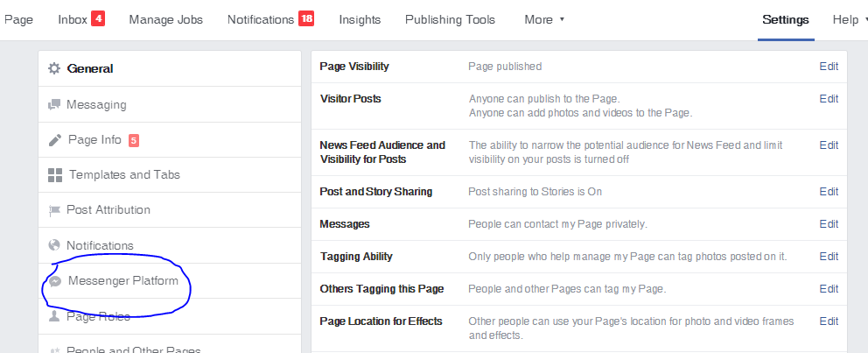The width and height of the screenshot is (868, 353).
Task: Click the Notifications globe icon in sidebar
Action: [x=53, y=245]
